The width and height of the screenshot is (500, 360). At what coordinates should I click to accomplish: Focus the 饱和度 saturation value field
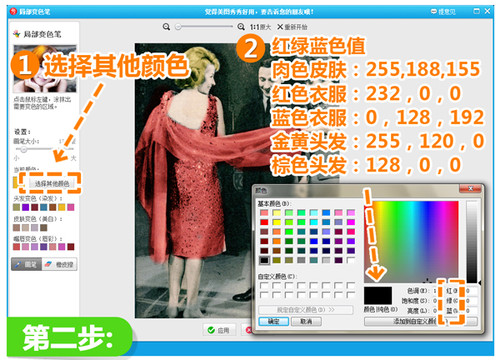click(435, 301)
